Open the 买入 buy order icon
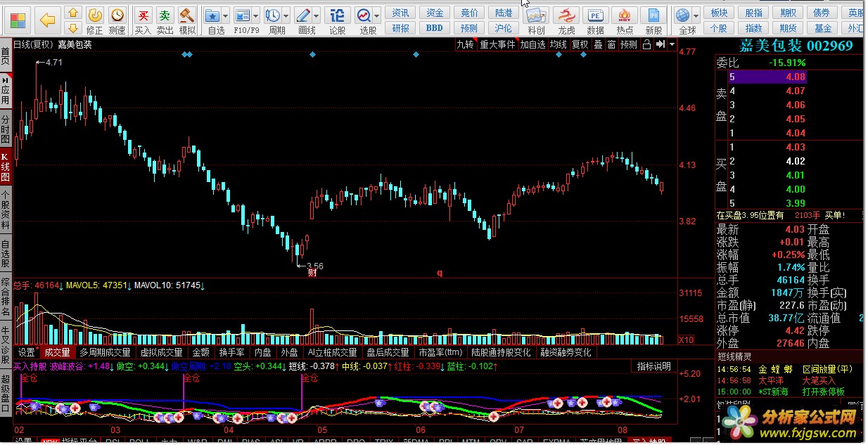Image resolution: width=868 pixels, height=445 pixels. coord(143,21)
